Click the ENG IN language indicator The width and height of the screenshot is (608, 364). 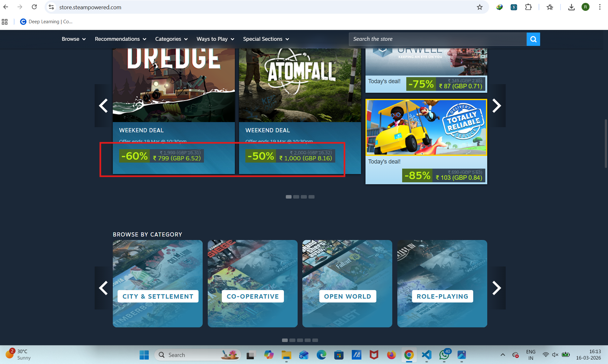[x=531, y=355]
